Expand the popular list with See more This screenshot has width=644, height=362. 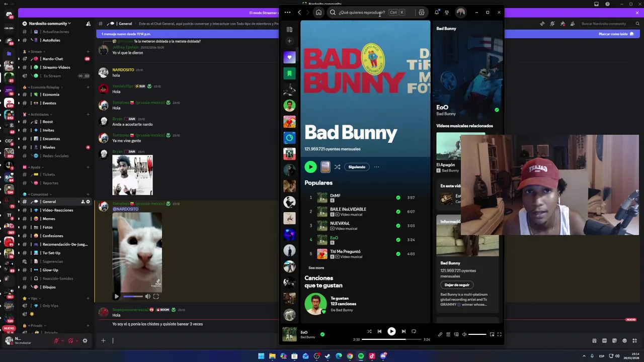(x=316, y=268)
